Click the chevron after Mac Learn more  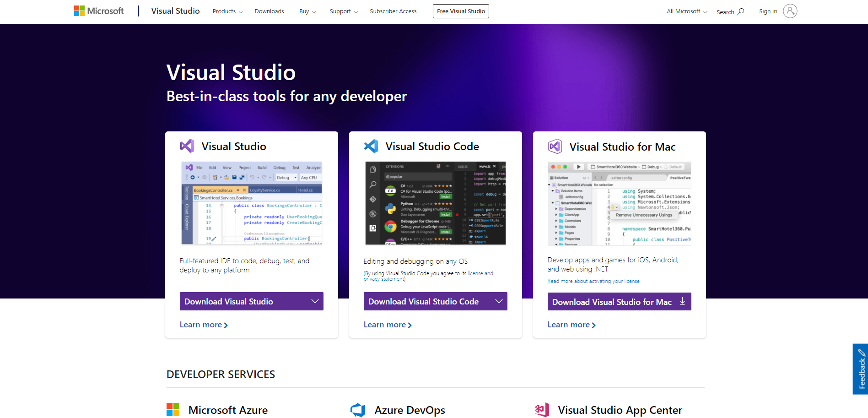coord(593,326)
